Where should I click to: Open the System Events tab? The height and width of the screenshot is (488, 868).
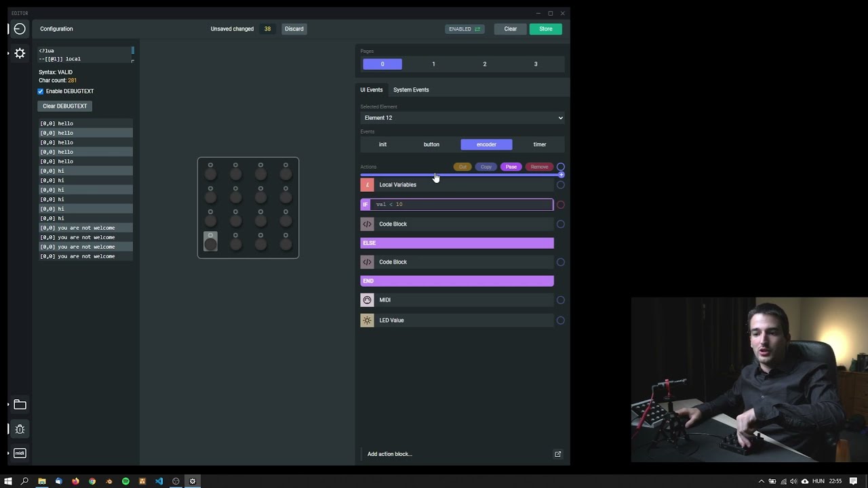(411, 89)
